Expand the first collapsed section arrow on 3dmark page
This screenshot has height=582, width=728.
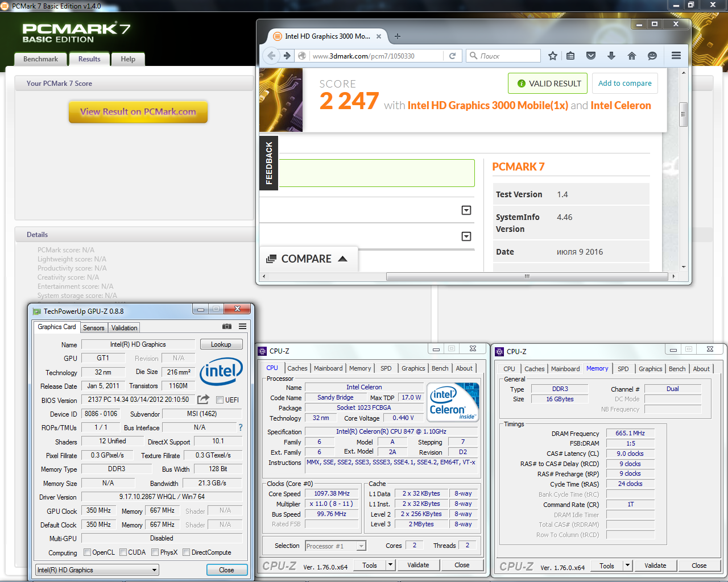point(466,210)
